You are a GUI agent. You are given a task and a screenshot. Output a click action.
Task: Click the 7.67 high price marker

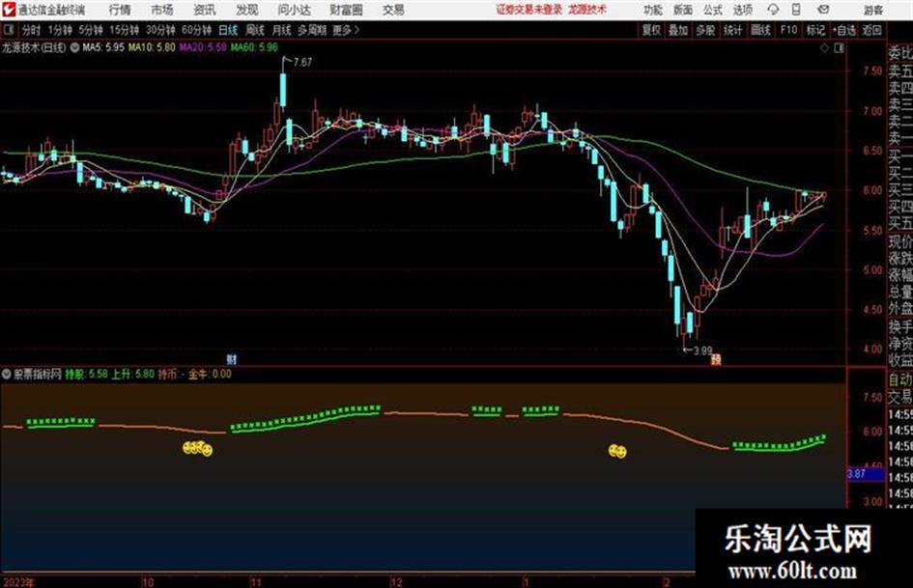tap(302, 62)
